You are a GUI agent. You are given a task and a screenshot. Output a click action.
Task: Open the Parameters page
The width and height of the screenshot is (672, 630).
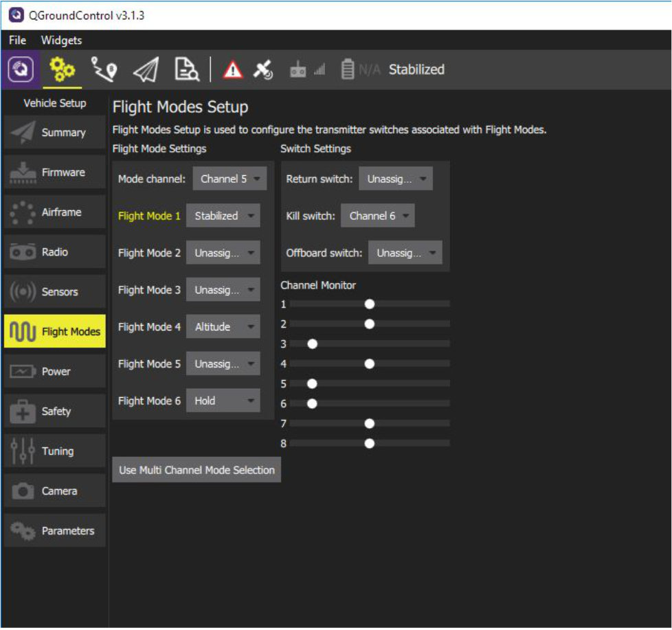pos(55,531)
